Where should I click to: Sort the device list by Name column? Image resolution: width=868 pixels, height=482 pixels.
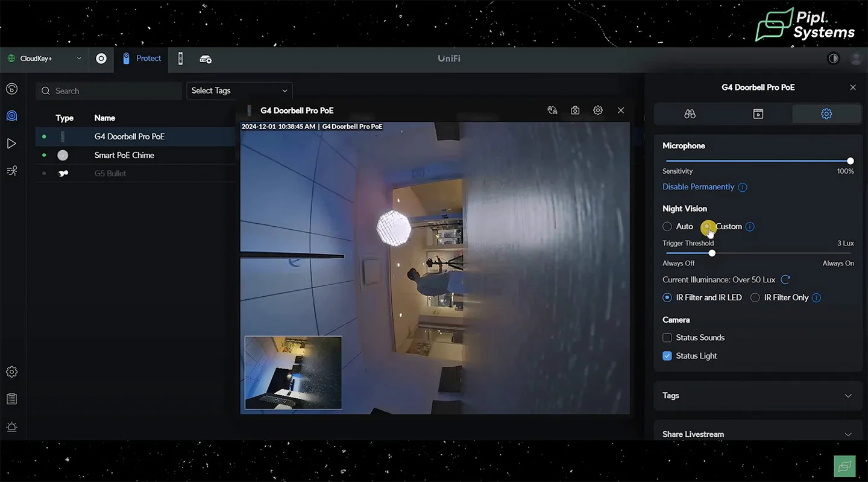pyautogui.click(x=105, y=118)
